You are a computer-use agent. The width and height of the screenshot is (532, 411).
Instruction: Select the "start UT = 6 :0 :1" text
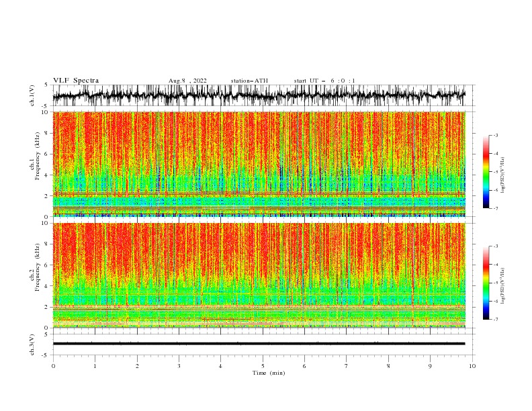pyautogui.click(x=324, y=81)
